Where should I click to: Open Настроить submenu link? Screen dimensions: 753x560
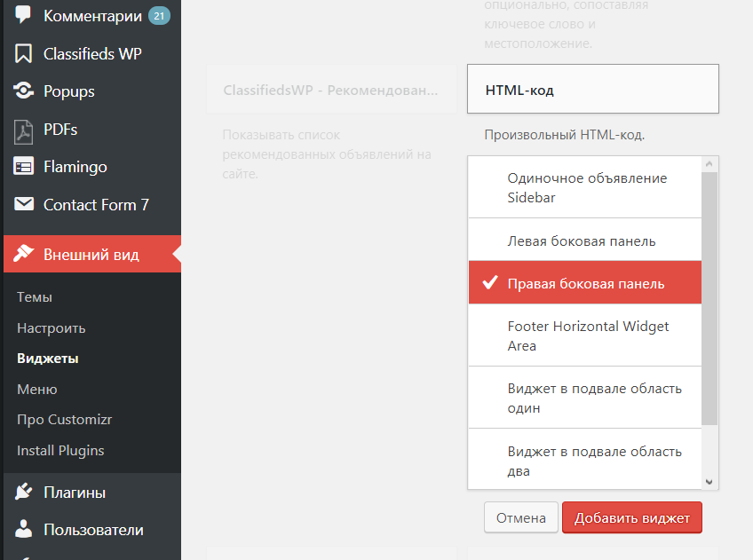(x=52, y=328)
